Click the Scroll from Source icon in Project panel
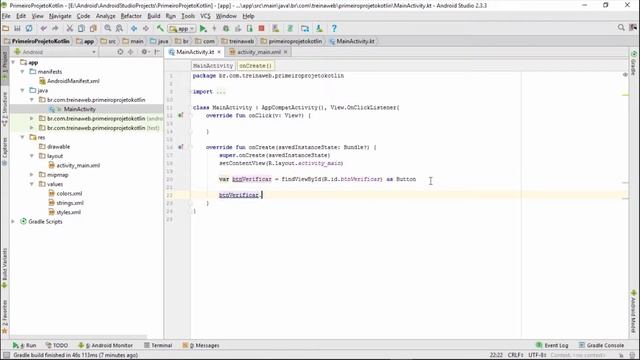The height and width of the screenshot is (360, 640). coord(120,52)
